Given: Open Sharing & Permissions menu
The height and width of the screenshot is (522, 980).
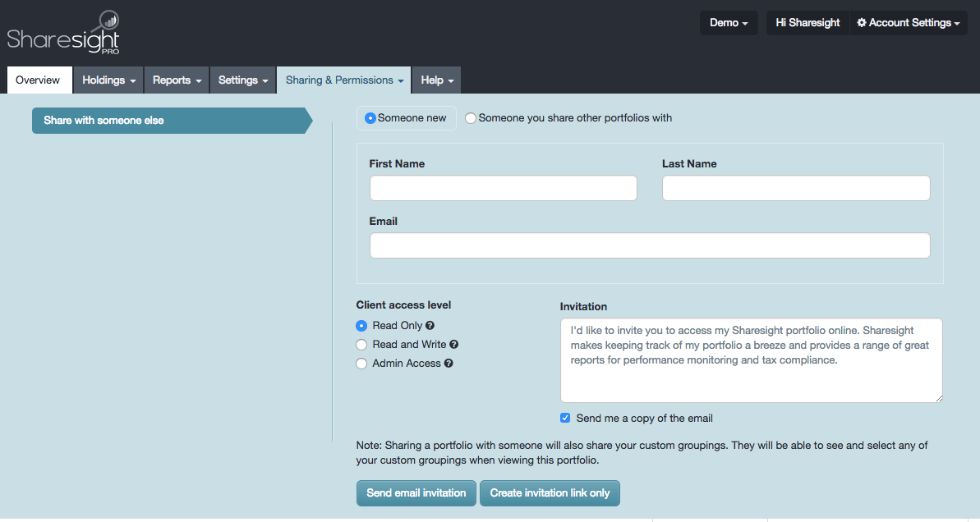Looking at the screenshot, I should 344,80.
